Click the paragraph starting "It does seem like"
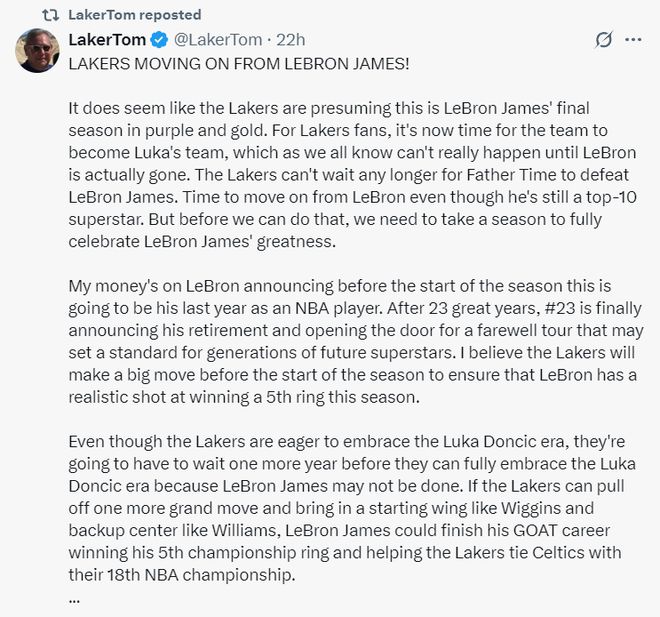This screenshot has height=617, width=660. point(352,175)
